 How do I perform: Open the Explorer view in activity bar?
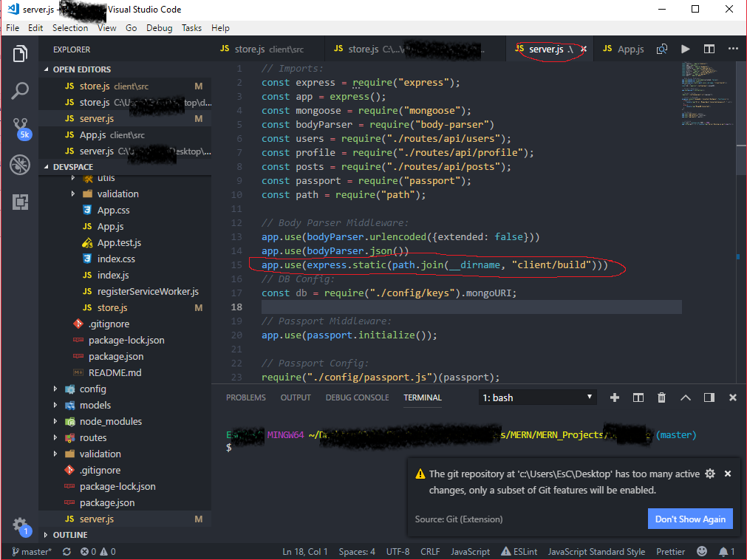(20, 54)
